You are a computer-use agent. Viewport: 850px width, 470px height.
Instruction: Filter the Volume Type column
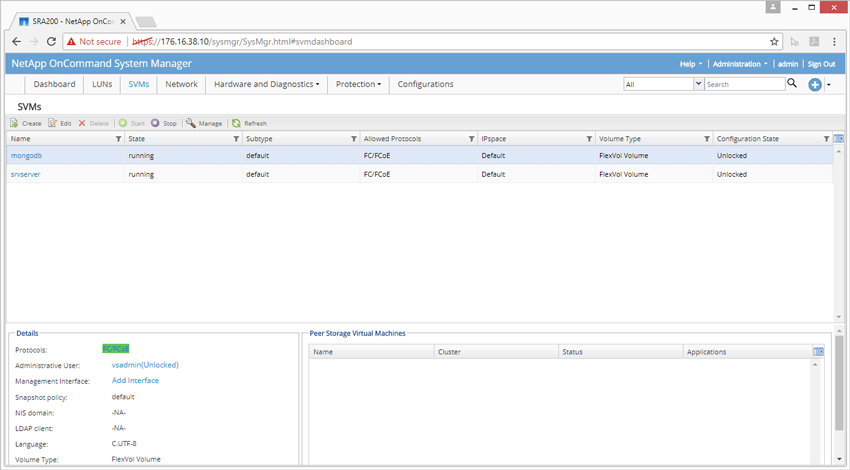tap(707, 139)
